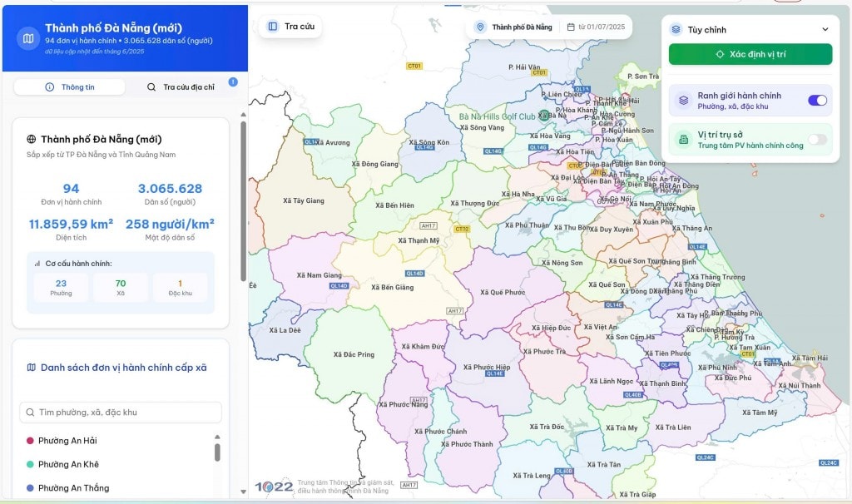
Task: Open the từ 01/07/2025 date picker
Action: click(596, 27)
